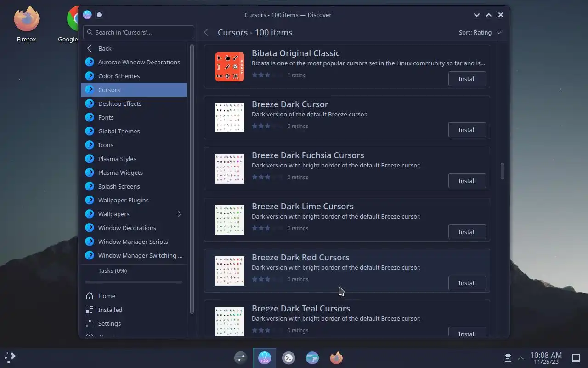The height and width of the screenshot is (368, 588).
Task: Click the Window Manager Scripts category icon
Action: click(x=90, y=241)
